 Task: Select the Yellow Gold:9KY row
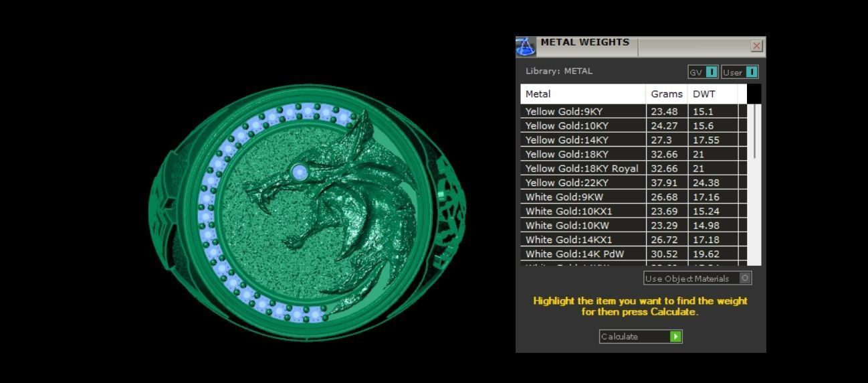click(634, 111)
